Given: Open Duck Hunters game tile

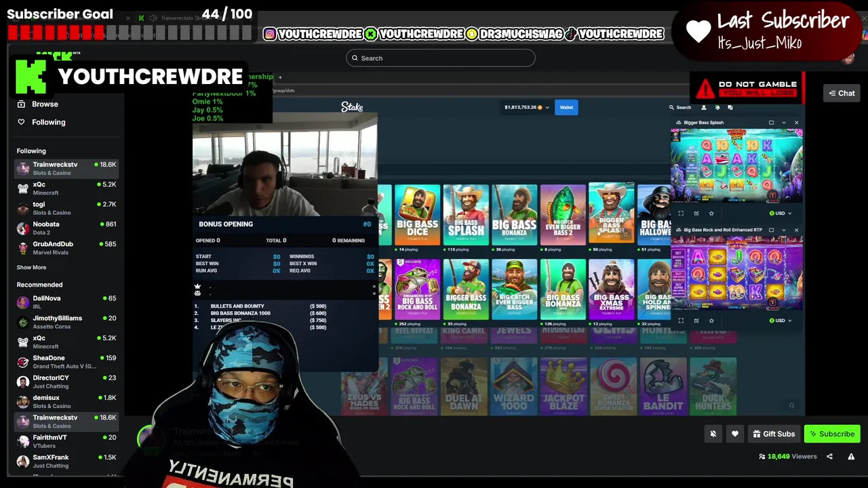Looking at the screenshot, I should pos(713,386).
